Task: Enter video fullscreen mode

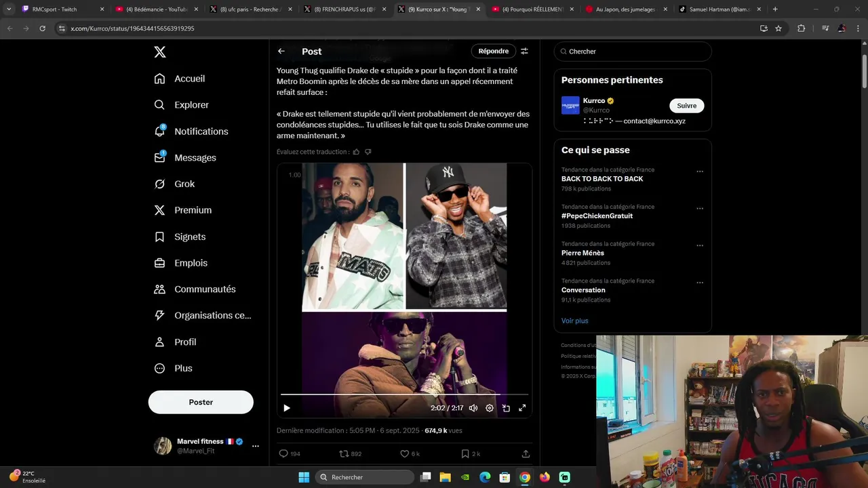Action: tap(522, 408)
